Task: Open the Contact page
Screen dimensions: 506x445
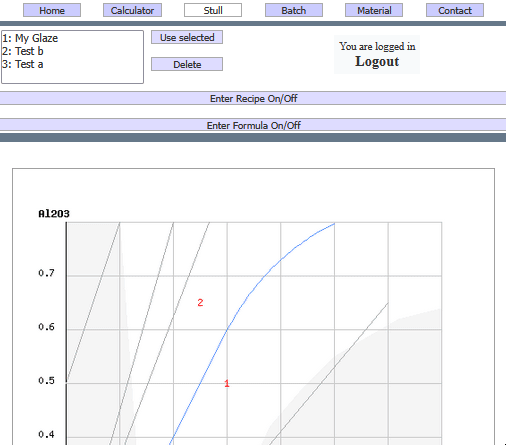Action: [455, 10]
